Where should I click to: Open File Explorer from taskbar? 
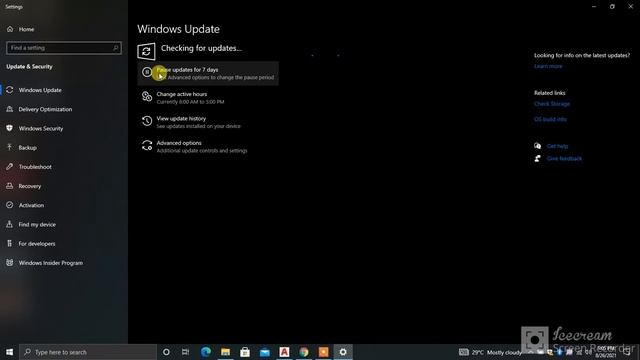[225, 352]
